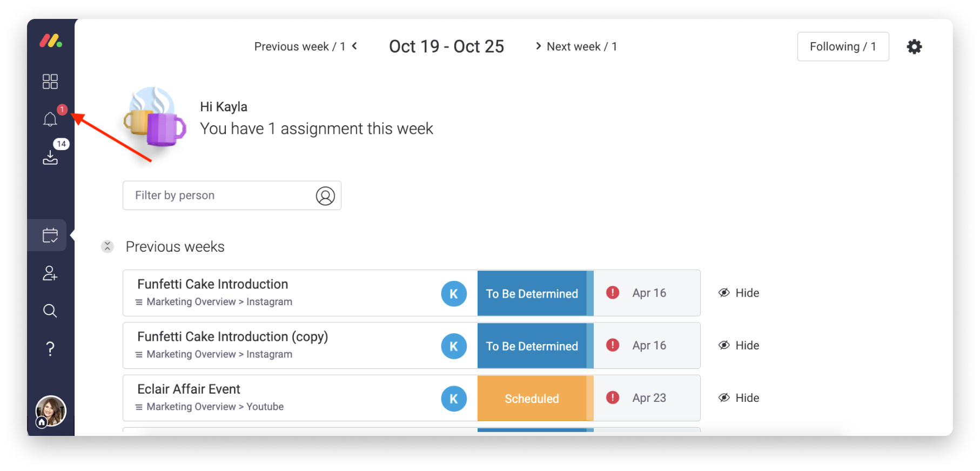Click the invite members icon
Viewport: 980px width, 471px height.
tap(50, 273)
